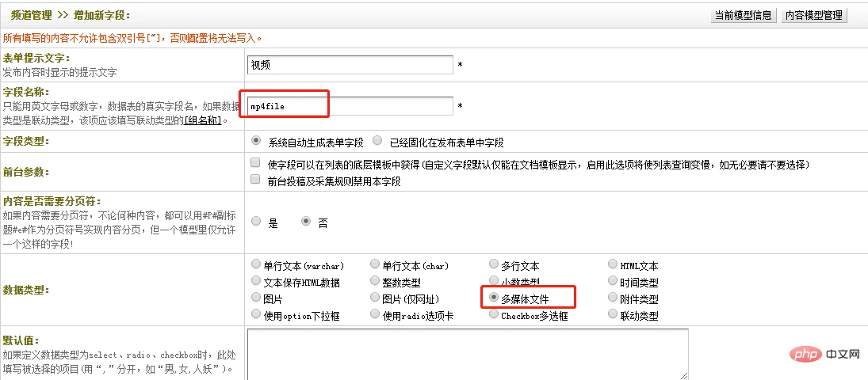Click the red warning text about 双引号

click(133, 38)
